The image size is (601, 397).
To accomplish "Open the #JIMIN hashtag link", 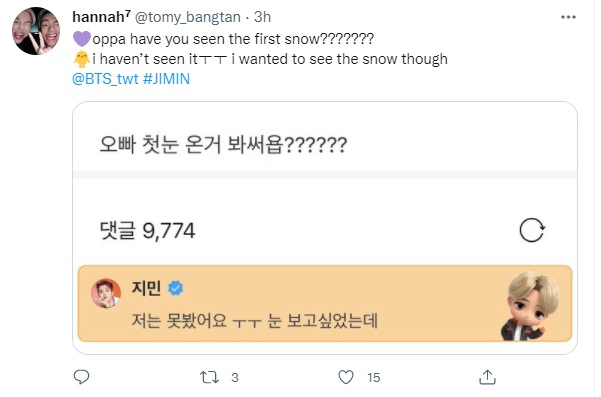I will [x=166, y=79].
